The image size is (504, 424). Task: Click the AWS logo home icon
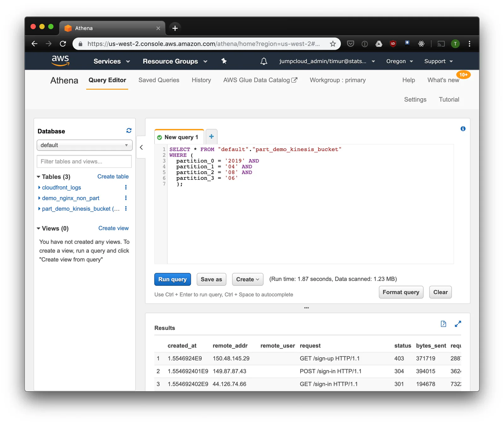60,61
